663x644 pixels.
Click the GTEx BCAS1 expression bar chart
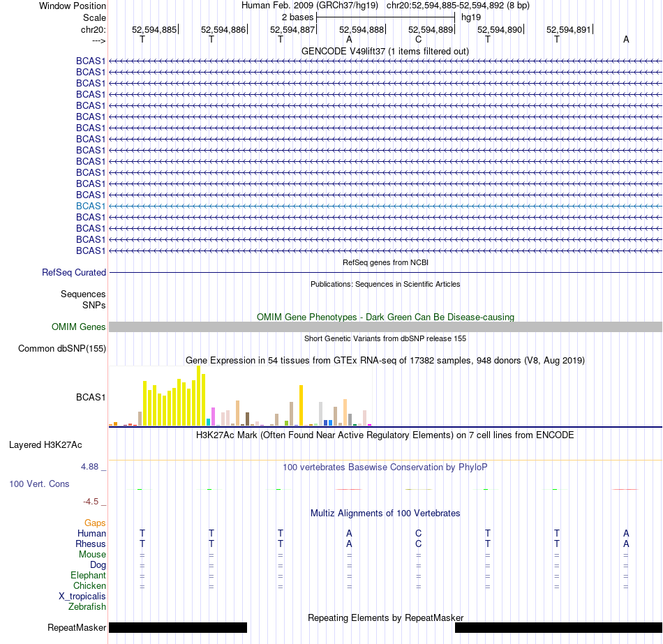click(x=240, y=396)
